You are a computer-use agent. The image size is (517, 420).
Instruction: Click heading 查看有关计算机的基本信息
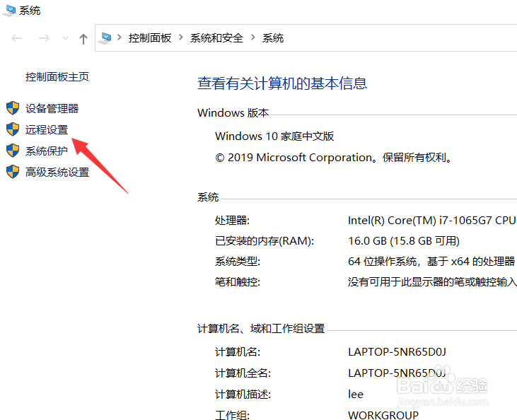tap(282, 83)
